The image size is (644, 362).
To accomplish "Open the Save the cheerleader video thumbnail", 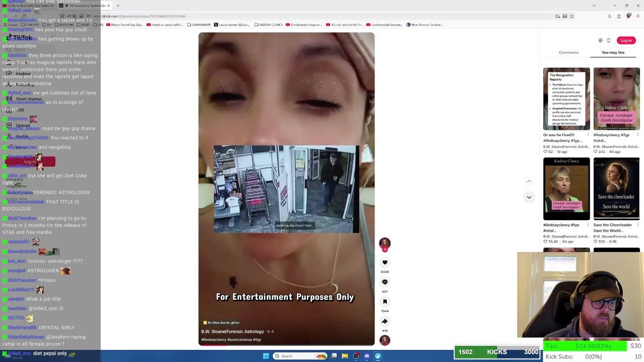I will pyautogui.click(x=616, y=189).
